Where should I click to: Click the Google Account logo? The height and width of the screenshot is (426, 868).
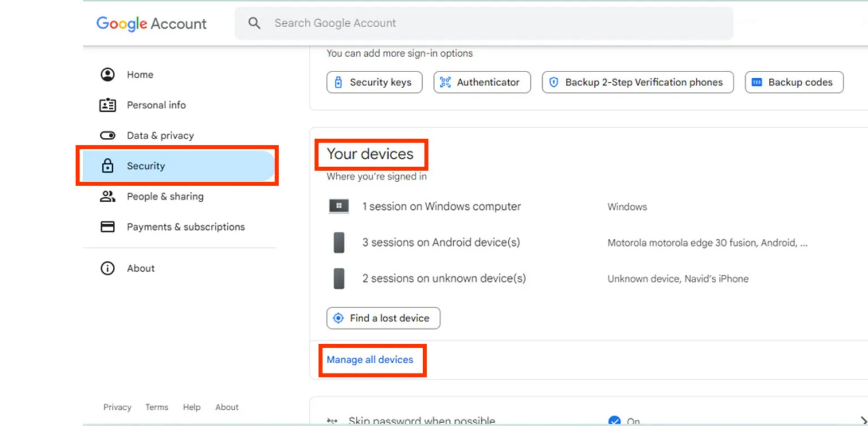pyautogui.click(x=151, y=24)
